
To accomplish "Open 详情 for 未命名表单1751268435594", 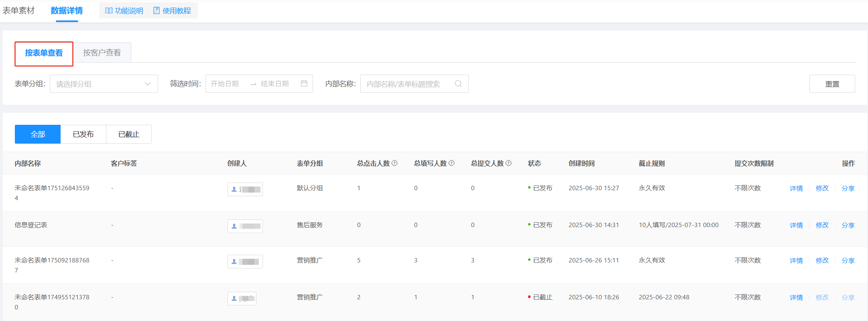I will point(796,188).
